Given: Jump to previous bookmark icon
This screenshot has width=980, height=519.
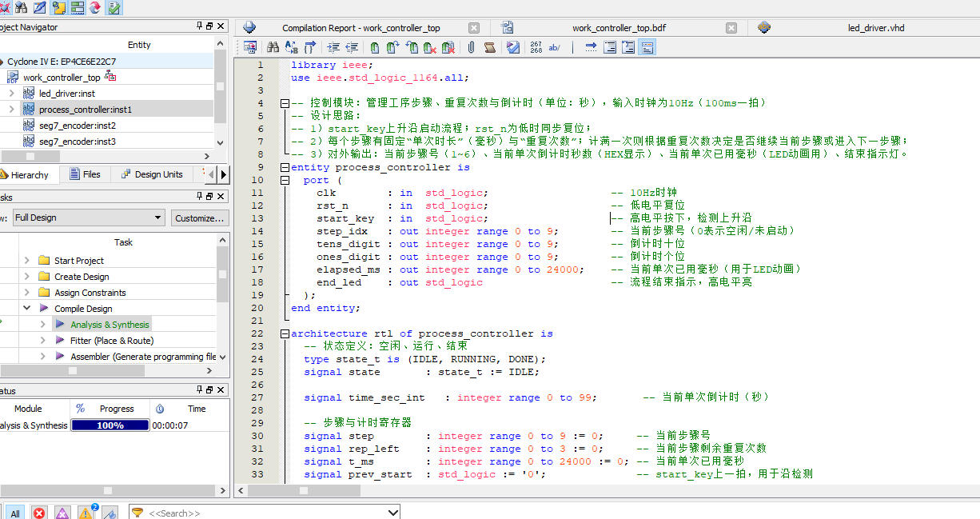Looking at the screenshot, I should click(x=412, y=47).
